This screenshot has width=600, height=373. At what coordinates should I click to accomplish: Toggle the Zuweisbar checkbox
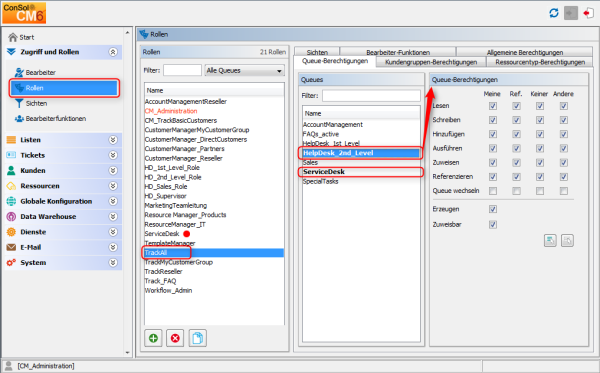[x=493, y=225]
